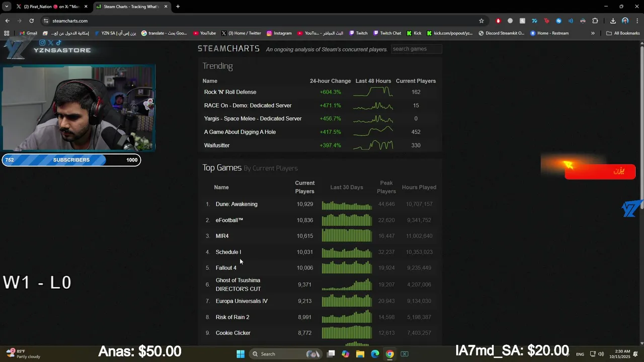The height and width of the screenshot is (362, 644).
Task: Open Cookie Clicker in Top Games
Action: point(233,333)
